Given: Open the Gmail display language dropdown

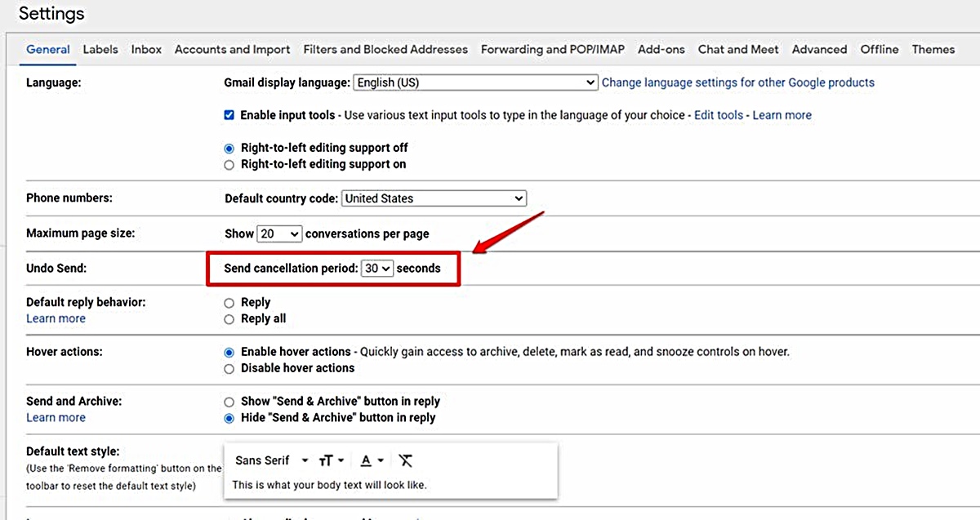Looking at the screenshot, I should point(474,82).
